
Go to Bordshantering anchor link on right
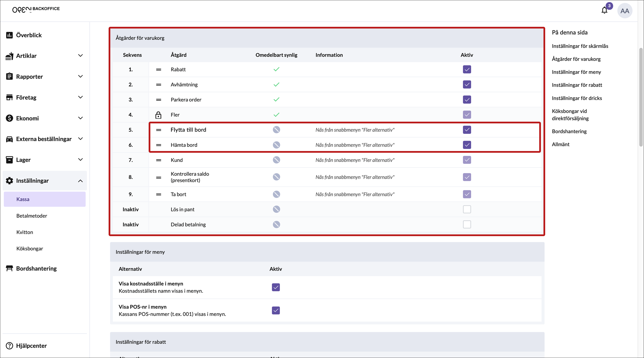569,131
